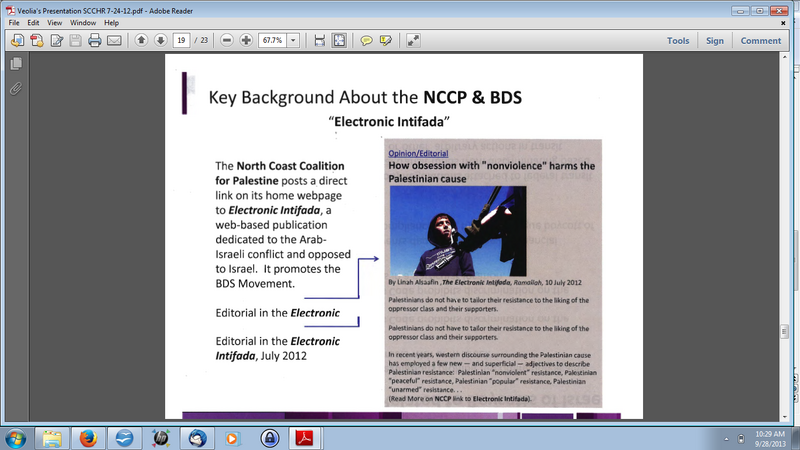
Task: Open the Help menu
Action: (111, 22)
